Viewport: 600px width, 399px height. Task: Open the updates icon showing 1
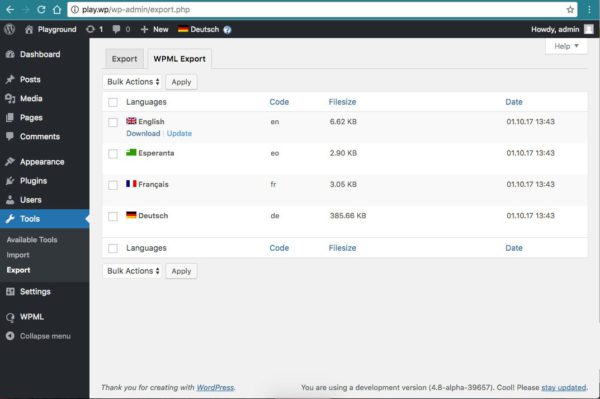tap(94, 29)
